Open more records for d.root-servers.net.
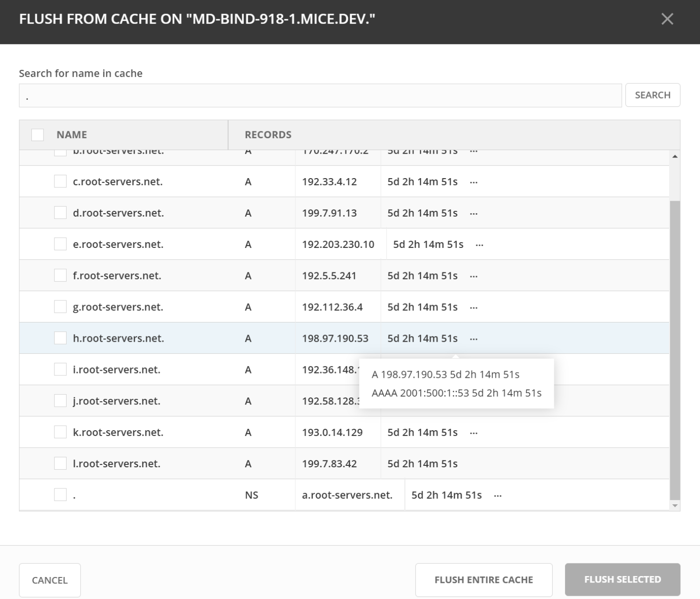 click(x=474, y=214)
